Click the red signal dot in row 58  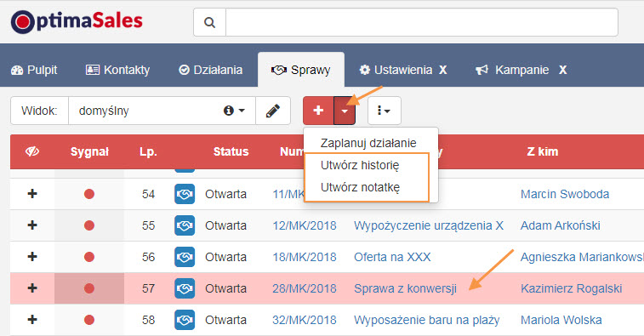point(89,320)
